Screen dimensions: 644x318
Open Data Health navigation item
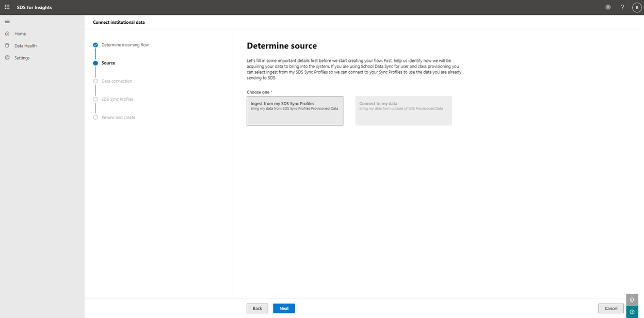pos(25,46)
